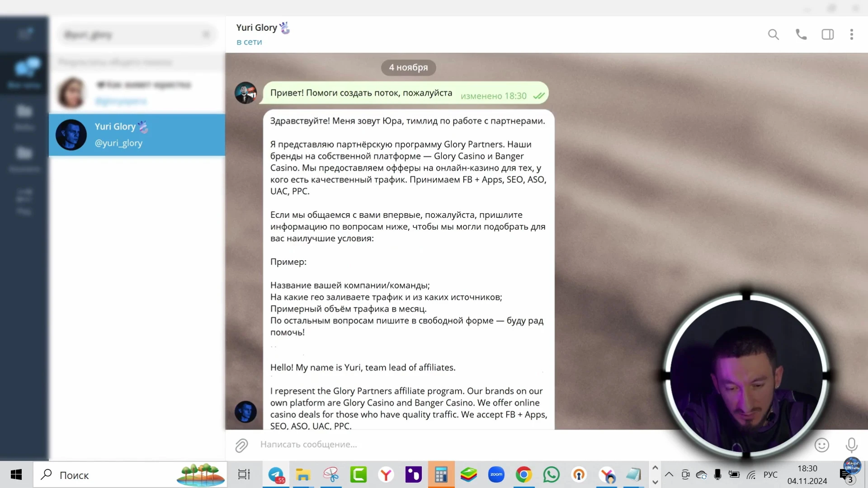Click the taskbar search box 'Поиск'
Image resolution: width=868 pixels, height=488 pixels.
(130, 475)
